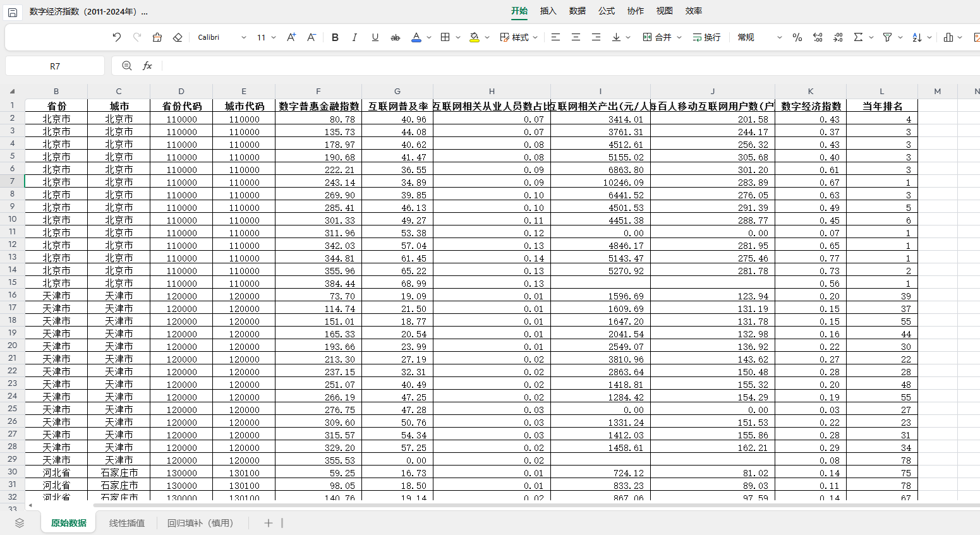Click the AutoSum sigma icon
980x535 pixels.
(x=858, y=37)
